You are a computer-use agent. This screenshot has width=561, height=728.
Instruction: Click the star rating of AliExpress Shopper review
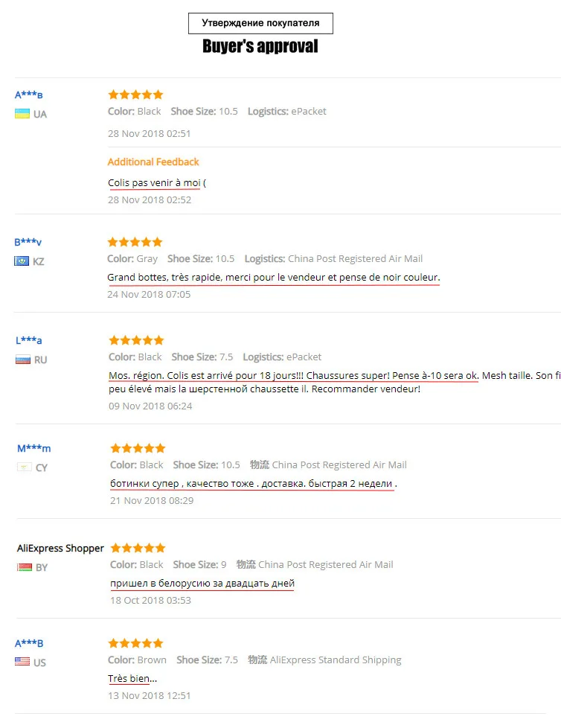[x=138, y=548]
